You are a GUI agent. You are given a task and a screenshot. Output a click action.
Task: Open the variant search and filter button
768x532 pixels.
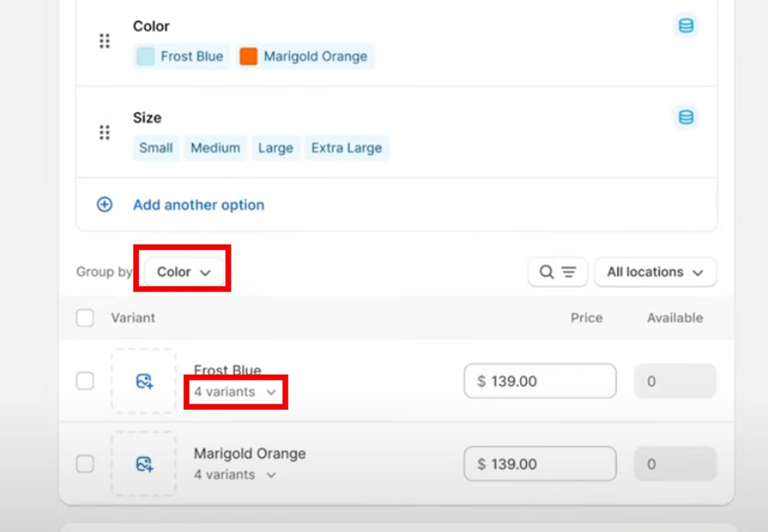557,272
